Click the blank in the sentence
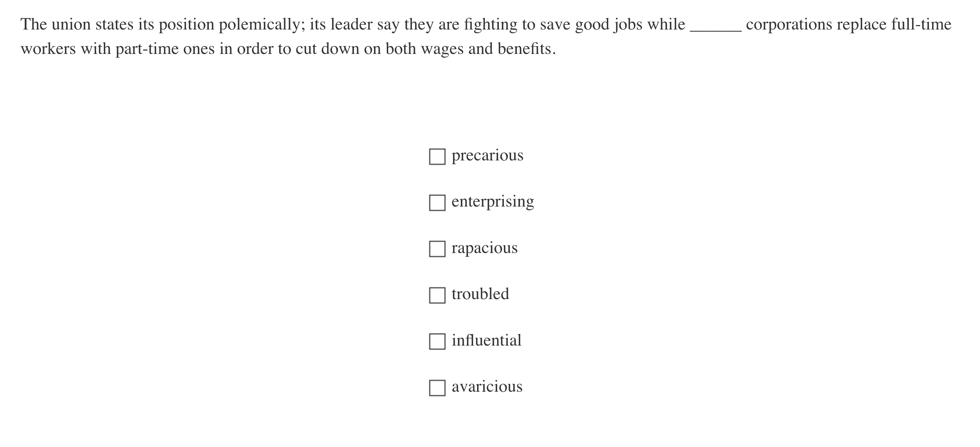The height and width of the screenshot is (447, 980). pyautogui.click(x=715, y=26)
